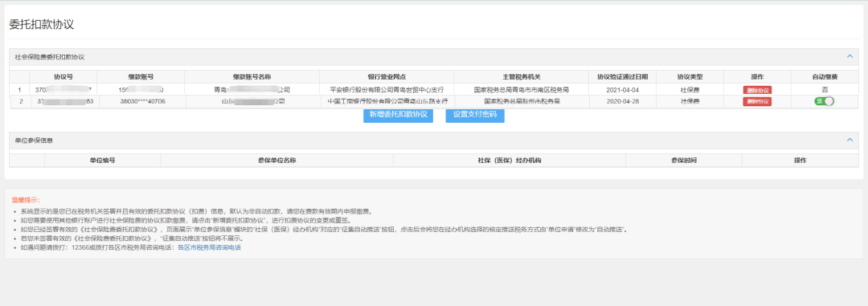868x306 pixels.
Task: Click 参保单位名称 column header
Action: (x=276, y=160)
